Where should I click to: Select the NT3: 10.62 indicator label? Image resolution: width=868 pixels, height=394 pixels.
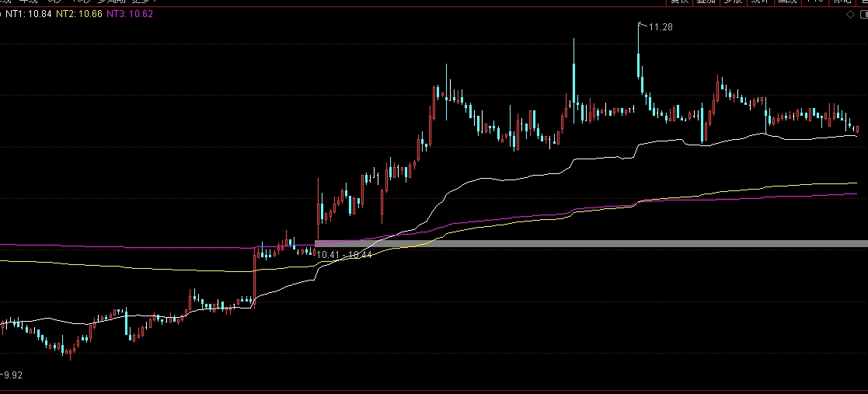coord(129,14)
